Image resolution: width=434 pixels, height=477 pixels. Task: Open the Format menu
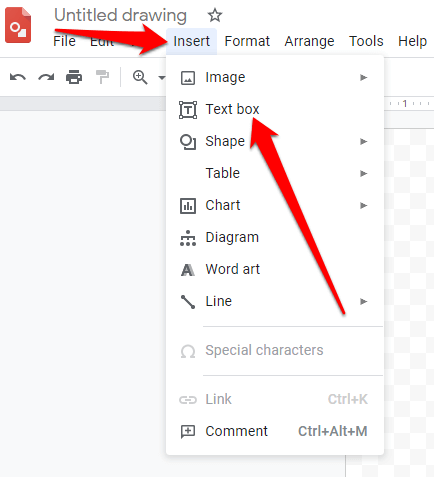(x=247, y=41)
